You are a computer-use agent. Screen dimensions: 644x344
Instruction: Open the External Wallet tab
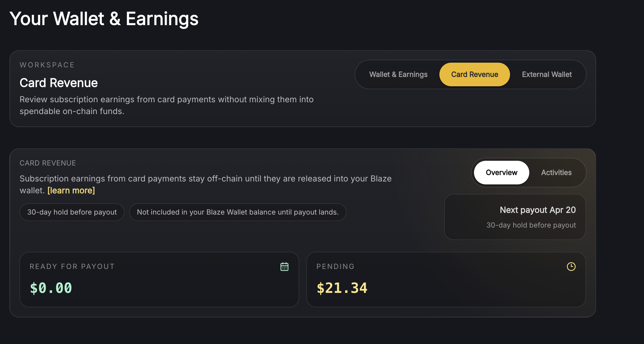click(x=547, y=74)
